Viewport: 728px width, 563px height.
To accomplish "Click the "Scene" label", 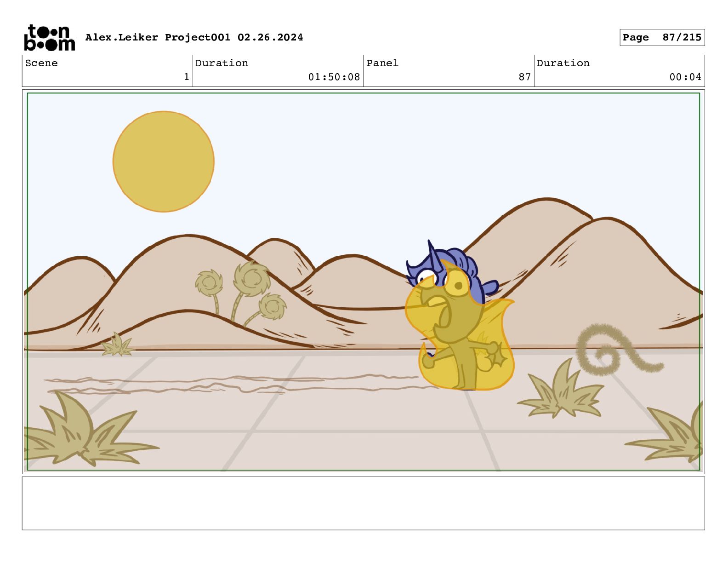I will (41, 63).
